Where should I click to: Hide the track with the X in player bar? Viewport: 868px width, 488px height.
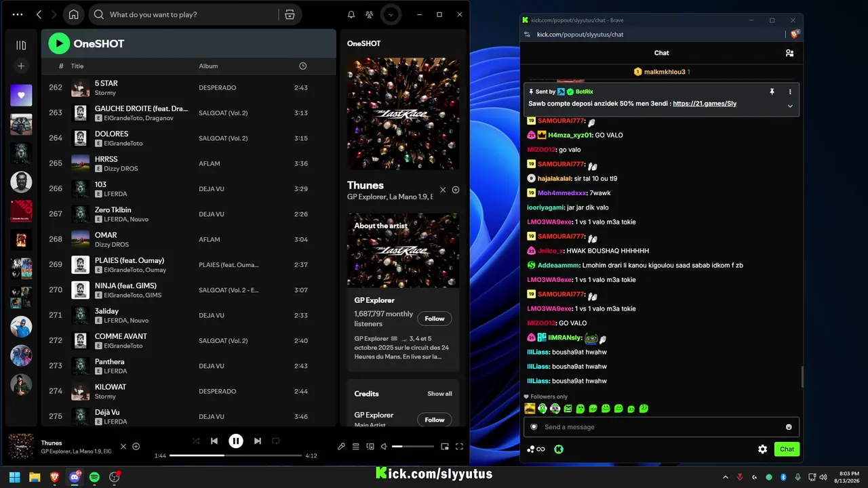[123, 447]
